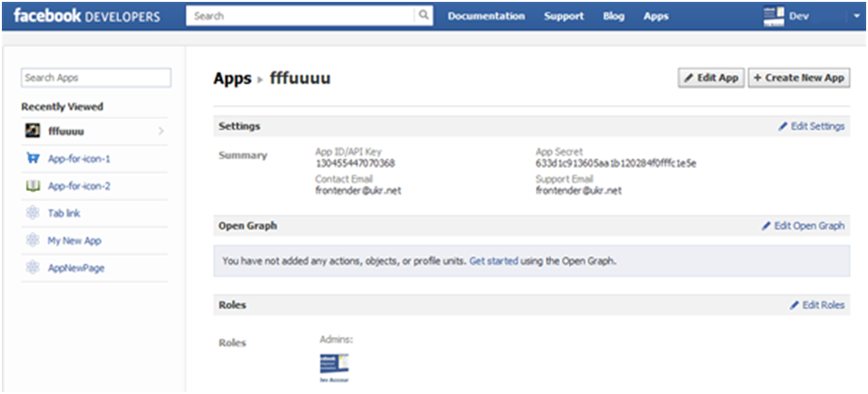Click the Recently Viewed heading
Screen dimensions: 868x394
62,107
